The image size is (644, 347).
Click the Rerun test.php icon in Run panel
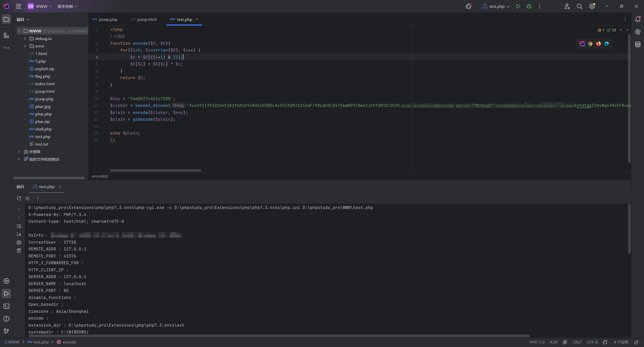coord(19,198)
